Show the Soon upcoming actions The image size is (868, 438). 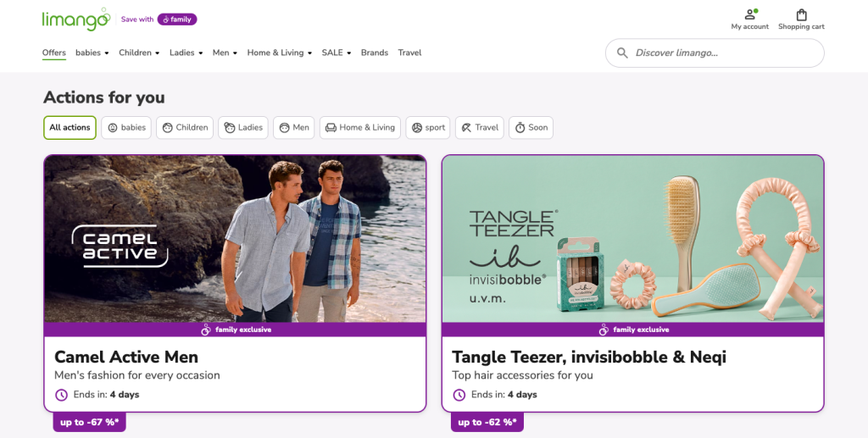(x=531, y=128)
